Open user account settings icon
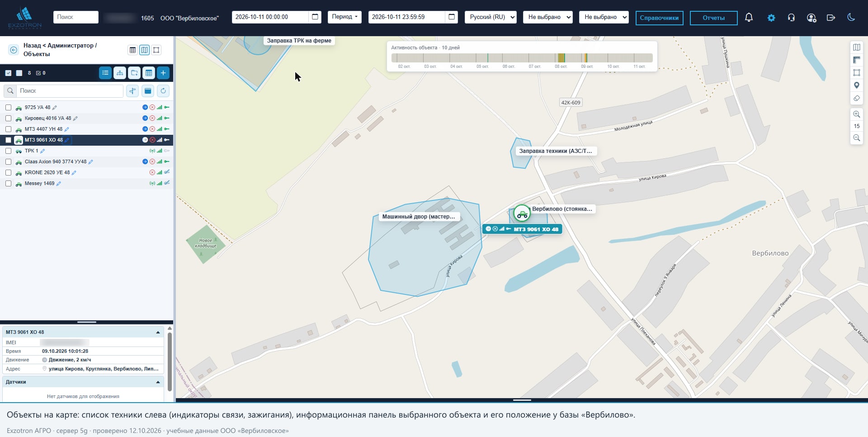Image resolution: width=868 pixels, height=437 pixels. tap(811, 18)
